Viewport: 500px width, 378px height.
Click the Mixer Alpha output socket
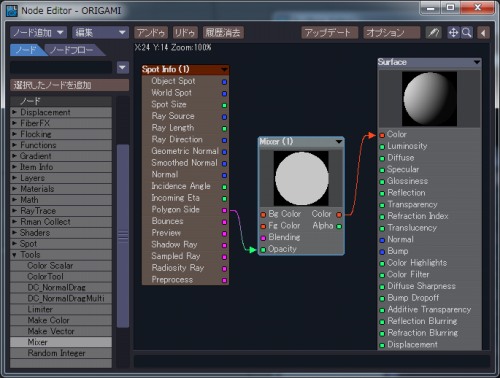coord(339,227)
